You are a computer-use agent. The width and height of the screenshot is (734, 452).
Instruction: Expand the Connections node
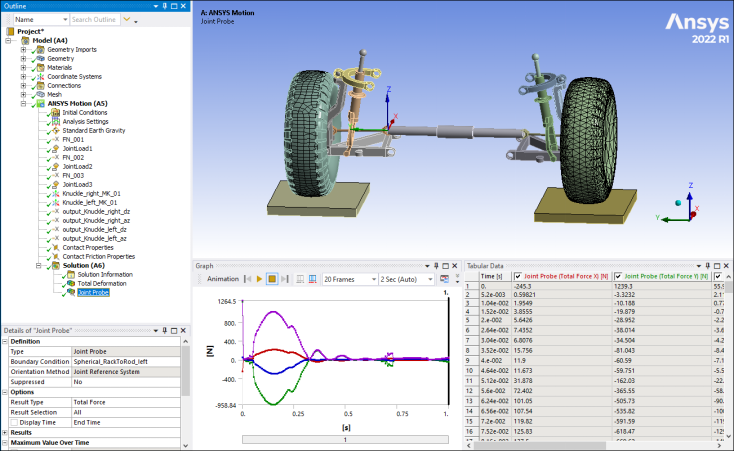point(23,86)
